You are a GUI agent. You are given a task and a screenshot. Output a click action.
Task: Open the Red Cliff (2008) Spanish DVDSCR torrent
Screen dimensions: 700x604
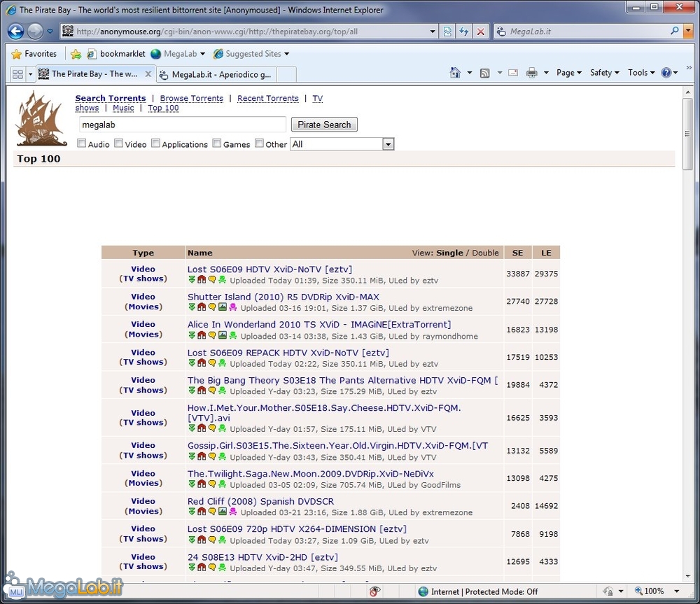(x=260, y=501)
